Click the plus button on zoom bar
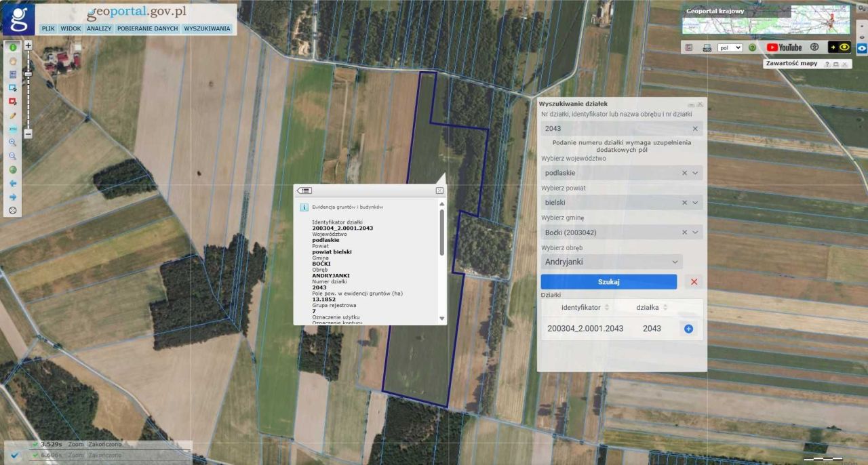868x465 pixels. (28, 45)
